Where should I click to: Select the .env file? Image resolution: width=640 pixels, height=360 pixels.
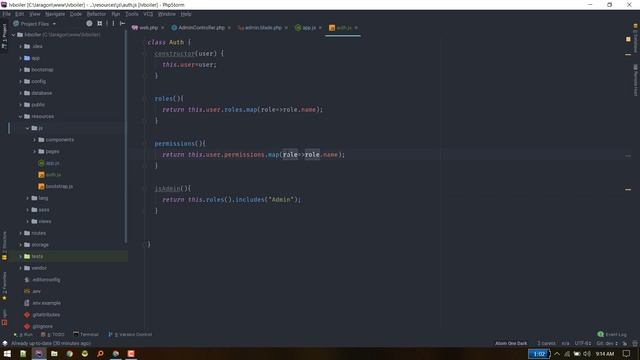(x=32, y=291)
